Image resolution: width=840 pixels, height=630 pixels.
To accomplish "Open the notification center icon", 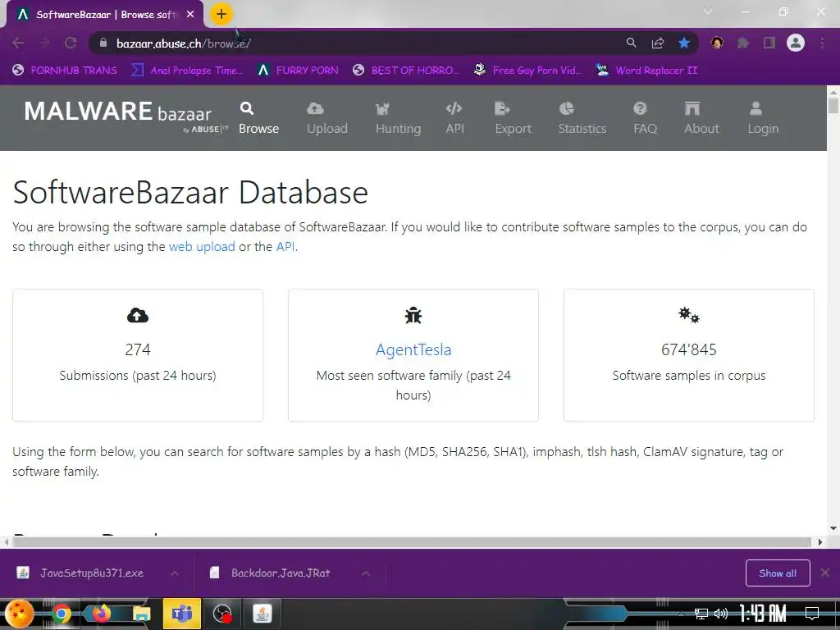I will pos(812,613).
